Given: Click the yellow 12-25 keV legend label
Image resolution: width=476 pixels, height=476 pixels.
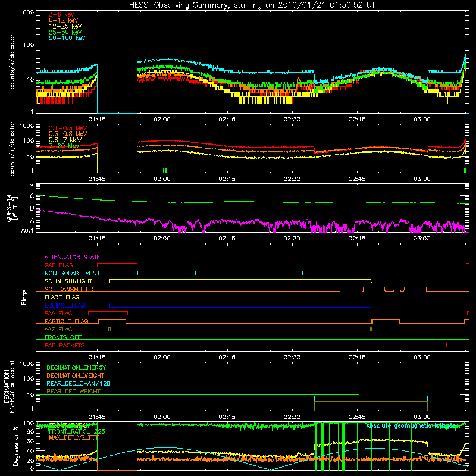Looking at the screenshot, I should pyautogui.click(x=65, y=26).
